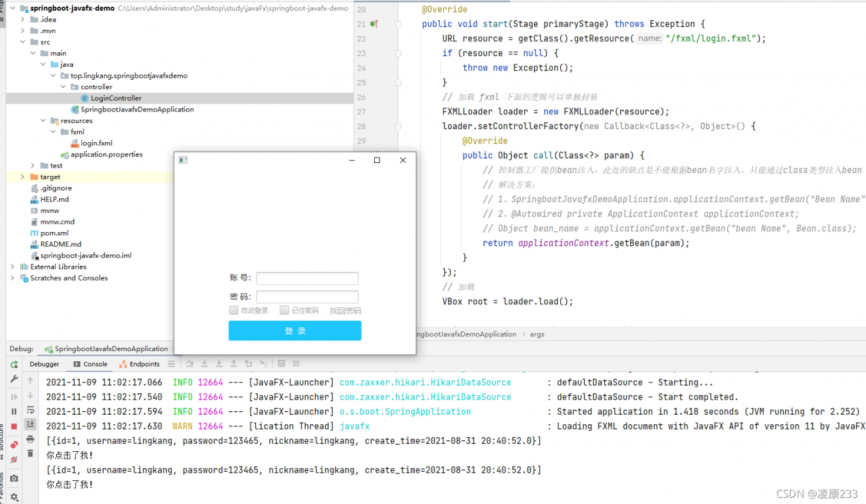View breakpoints icon in debug sidebar
Image resolution: width=866 pixels, height=504 pixels.
coord(14,444)
